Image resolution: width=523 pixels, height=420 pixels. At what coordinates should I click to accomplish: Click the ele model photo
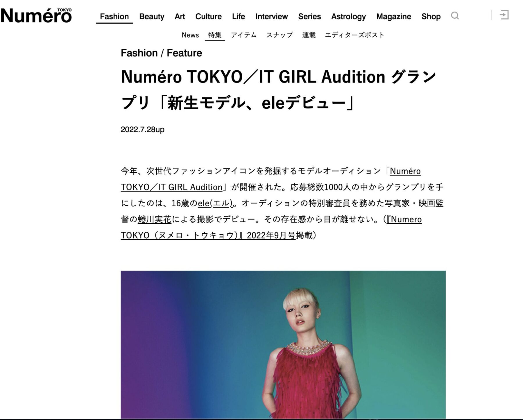click(283, 345)
